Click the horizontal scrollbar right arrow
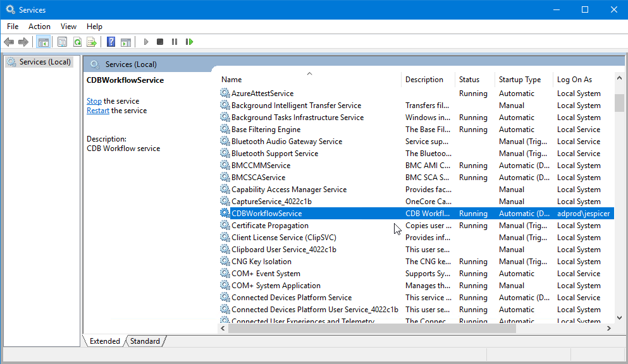Screen dimensions: 628x364 click(x=609, y=329)
